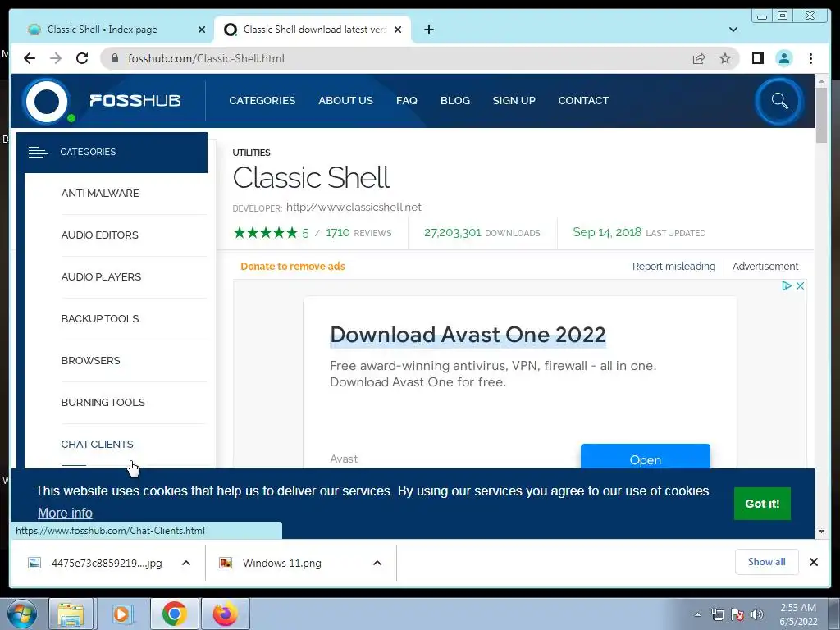This screenshot has width=840, height=630.
Task: Expand options for Windows 11.png download
Action: pyautogui.click(x=377, y=563)
